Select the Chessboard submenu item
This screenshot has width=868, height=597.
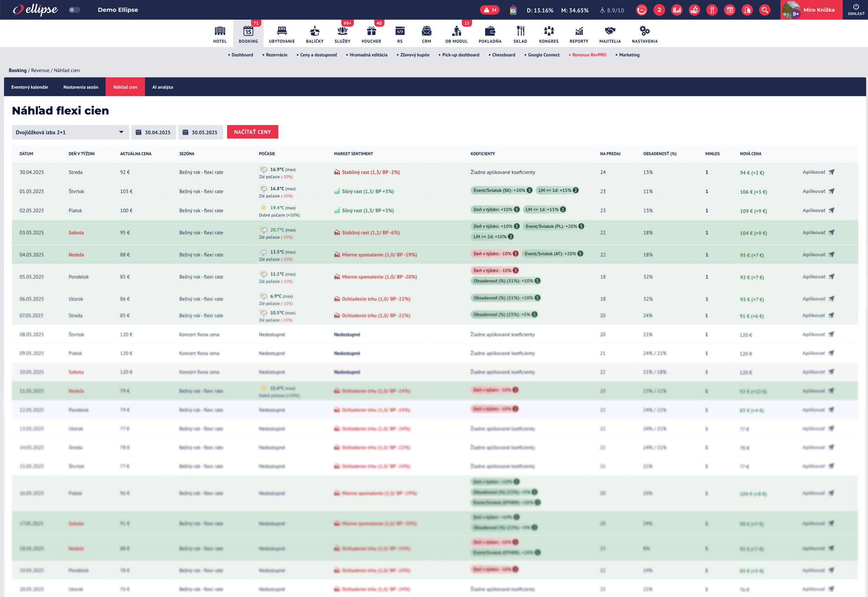pos(503,55)
